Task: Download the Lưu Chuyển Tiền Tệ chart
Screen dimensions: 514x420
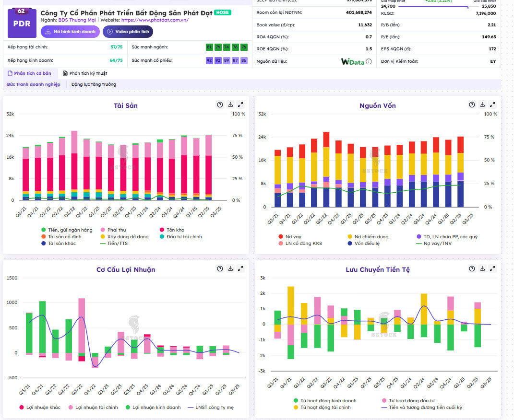Action: 482,268
